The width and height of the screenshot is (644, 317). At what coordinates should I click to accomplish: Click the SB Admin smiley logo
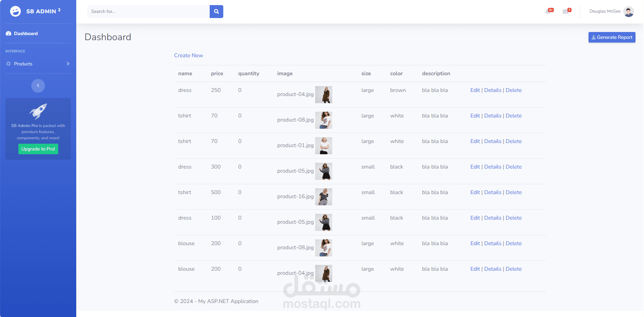[15, 11]
